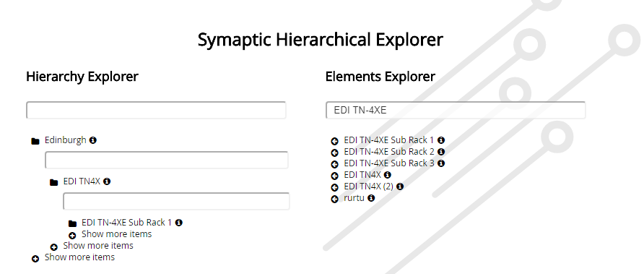Collapse the EDI TN4X folder in hierarchy
This screenshot has width=644, height=274.
(54, 182)
